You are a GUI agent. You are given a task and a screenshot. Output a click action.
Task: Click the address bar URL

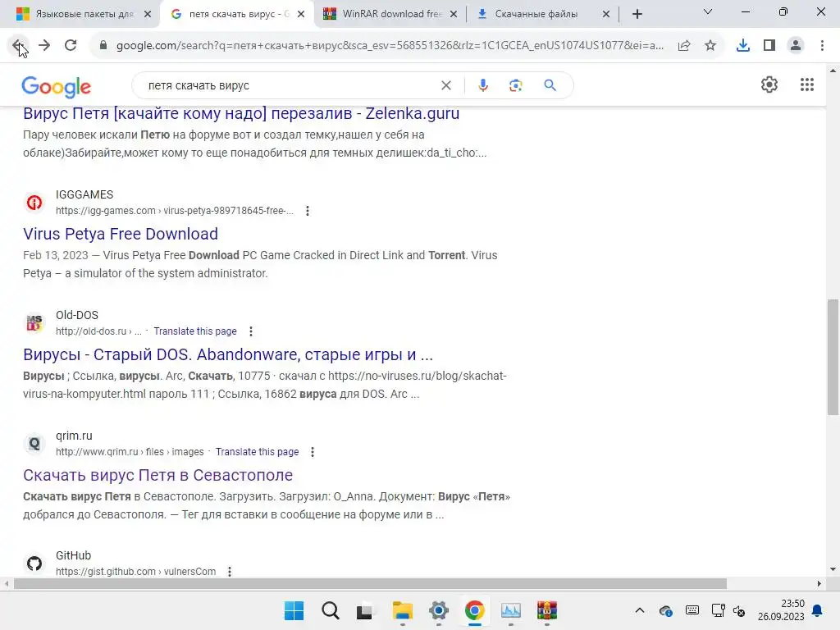pos(390,46)
